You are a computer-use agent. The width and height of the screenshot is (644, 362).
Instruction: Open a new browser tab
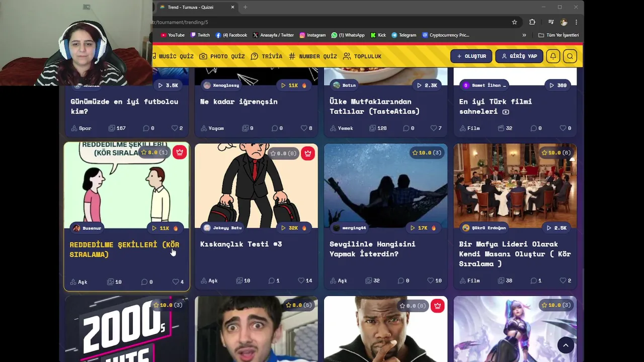pyautogui.click(x=245, y=7)
